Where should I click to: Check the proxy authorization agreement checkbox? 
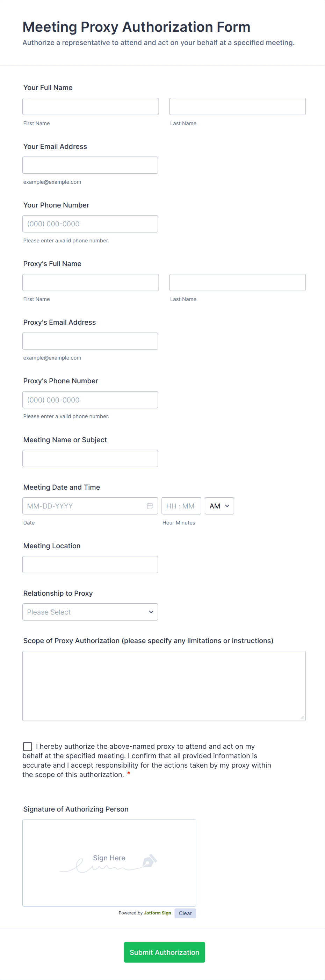point(28,746)
